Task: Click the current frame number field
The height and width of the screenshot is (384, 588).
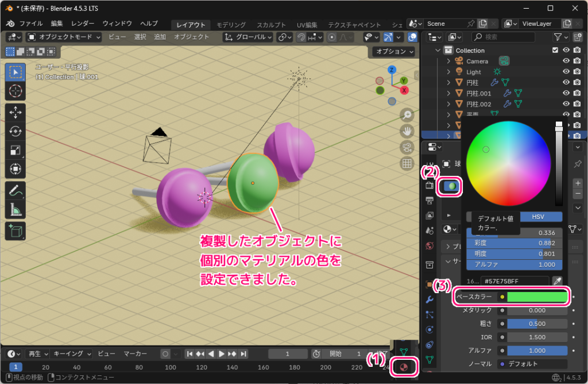Action: pyautogui.click(x=287, y=354)
